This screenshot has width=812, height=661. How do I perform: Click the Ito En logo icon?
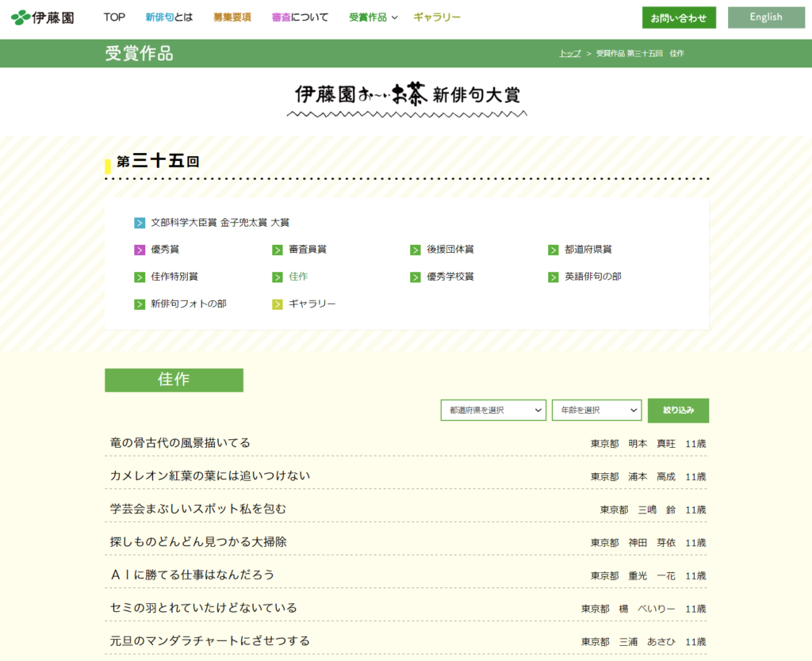coord(21,17)
